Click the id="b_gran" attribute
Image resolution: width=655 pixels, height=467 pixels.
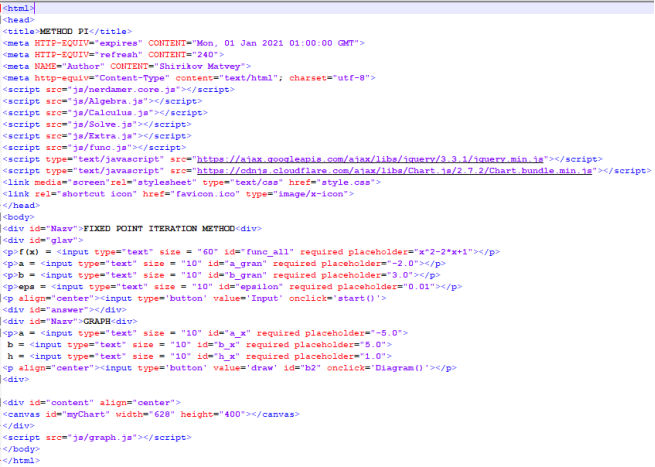click(238, 275)
